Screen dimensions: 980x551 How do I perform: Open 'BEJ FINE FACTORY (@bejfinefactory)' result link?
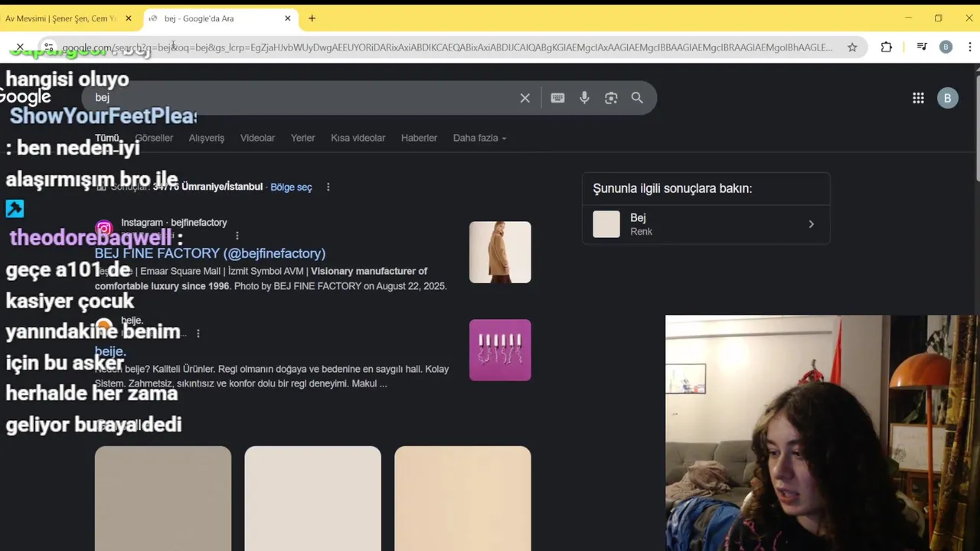210,253
